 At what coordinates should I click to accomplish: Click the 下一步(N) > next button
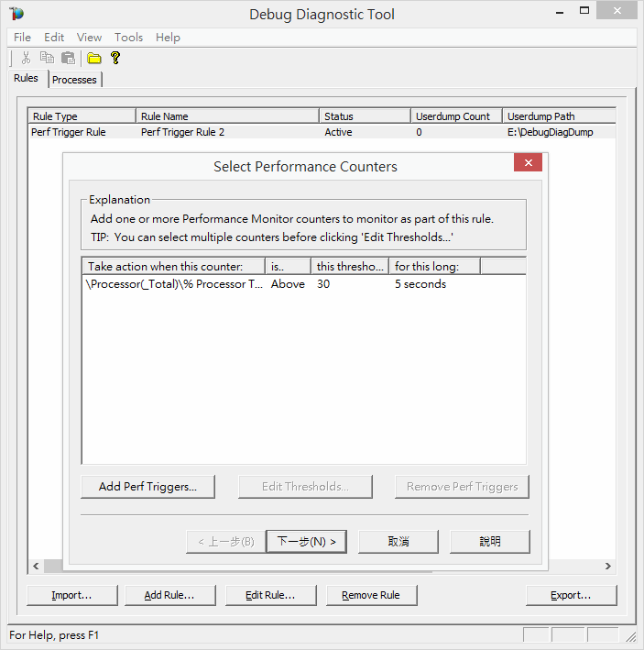pos(306,542)
